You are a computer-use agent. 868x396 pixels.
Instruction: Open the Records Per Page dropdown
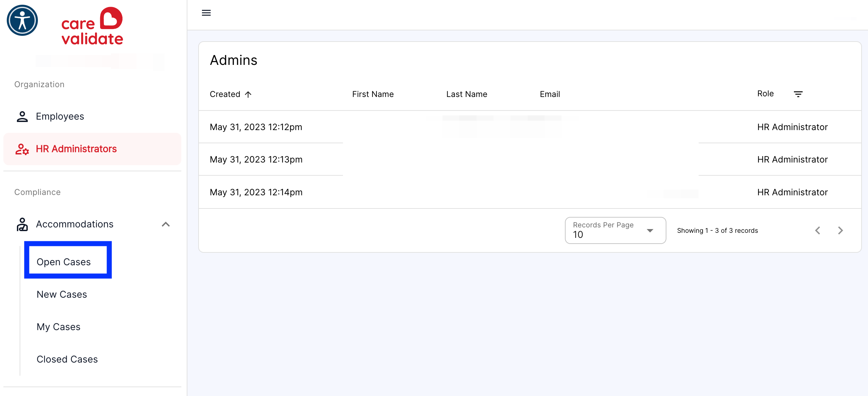tap(615, 230)
